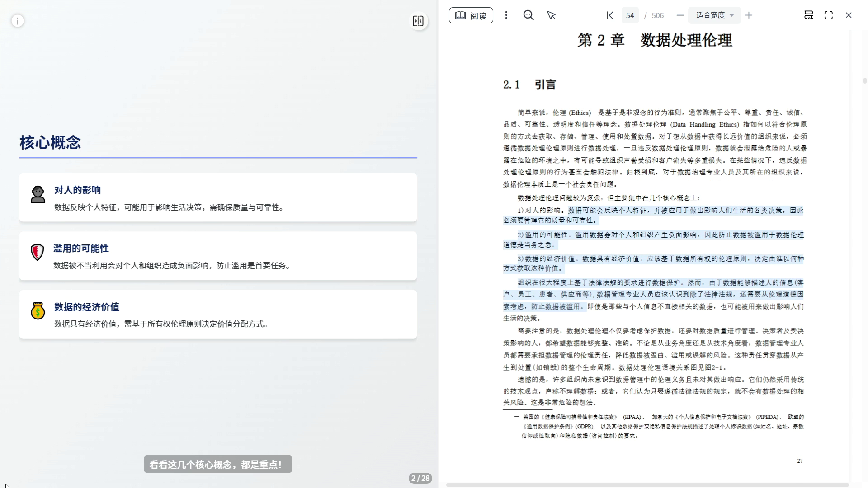Enter fullscreen mode for the PDF
Image resolution: width=868 pixels, height=488 pixels.
(x=828, y=15)
